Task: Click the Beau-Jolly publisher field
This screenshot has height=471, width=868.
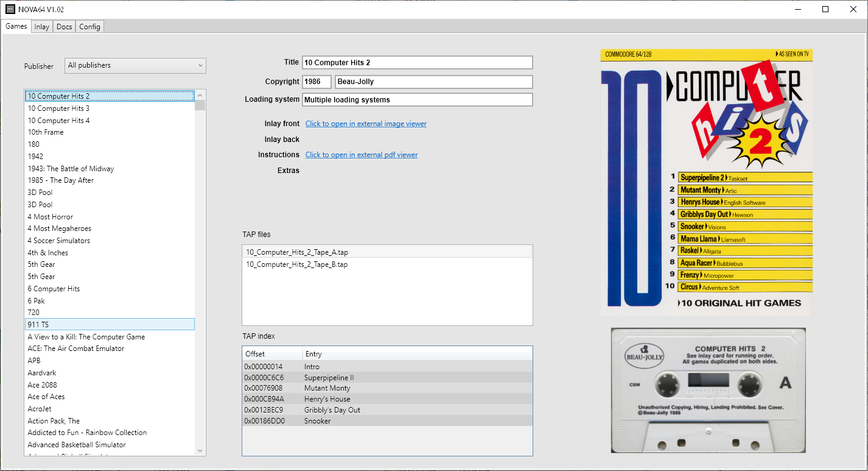Action: (433, 82)
